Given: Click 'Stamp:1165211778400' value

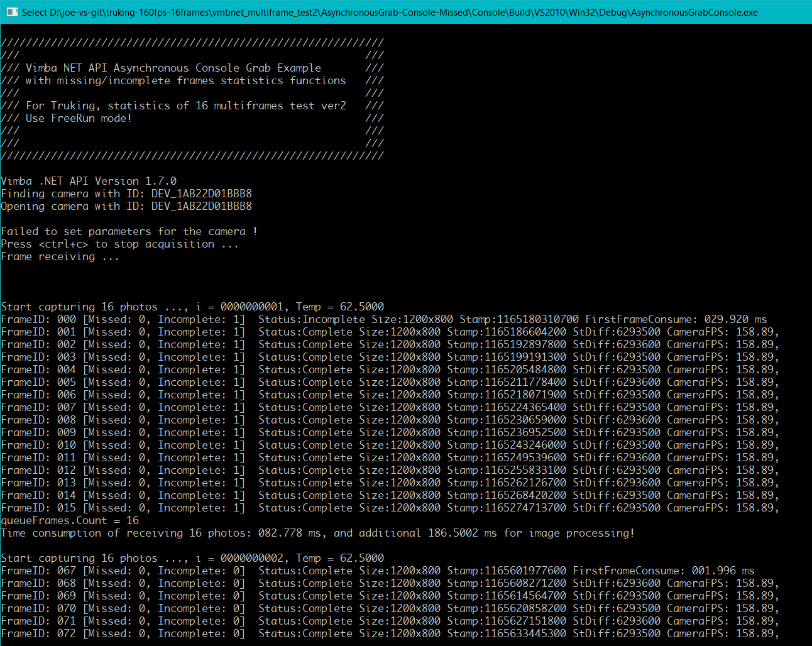Looking at the screenshot, I should 507,382.
